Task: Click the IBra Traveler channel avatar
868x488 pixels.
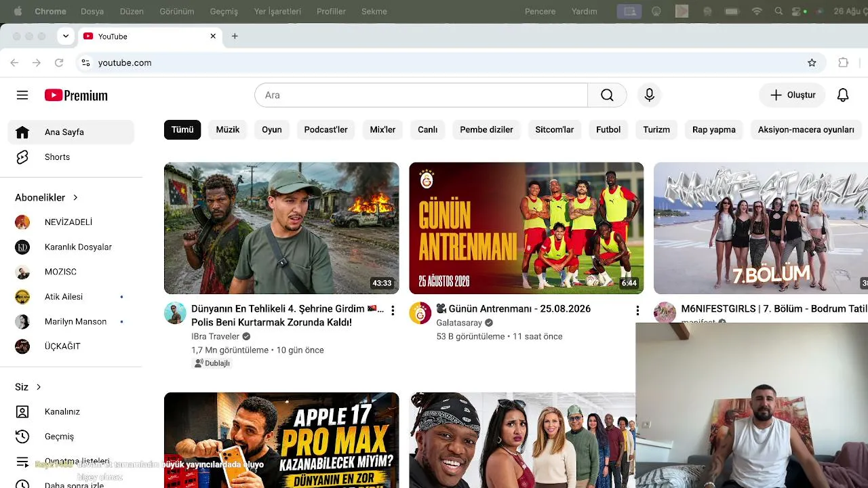Action: click(175, 313)
